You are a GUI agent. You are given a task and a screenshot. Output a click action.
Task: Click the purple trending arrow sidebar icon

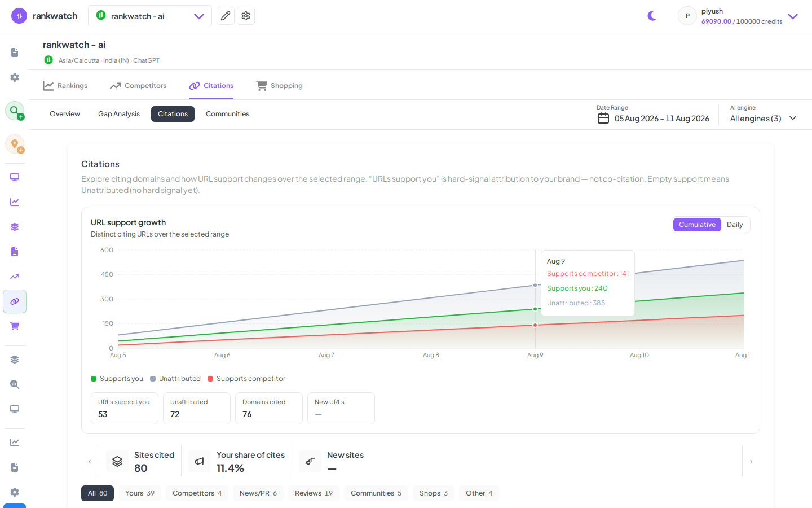pyautogui.click(x=15, y=277)
